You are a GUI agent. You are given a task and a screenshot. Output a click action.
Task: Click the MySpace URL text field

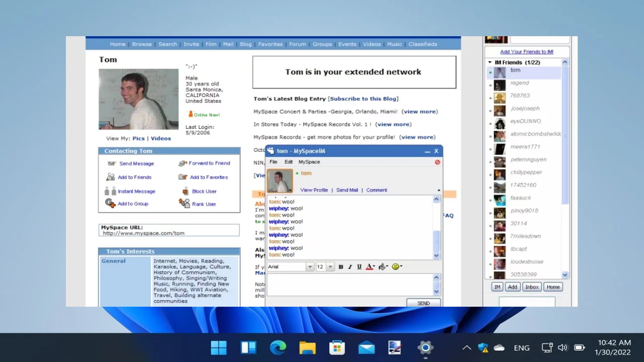[x=169, y=230]
